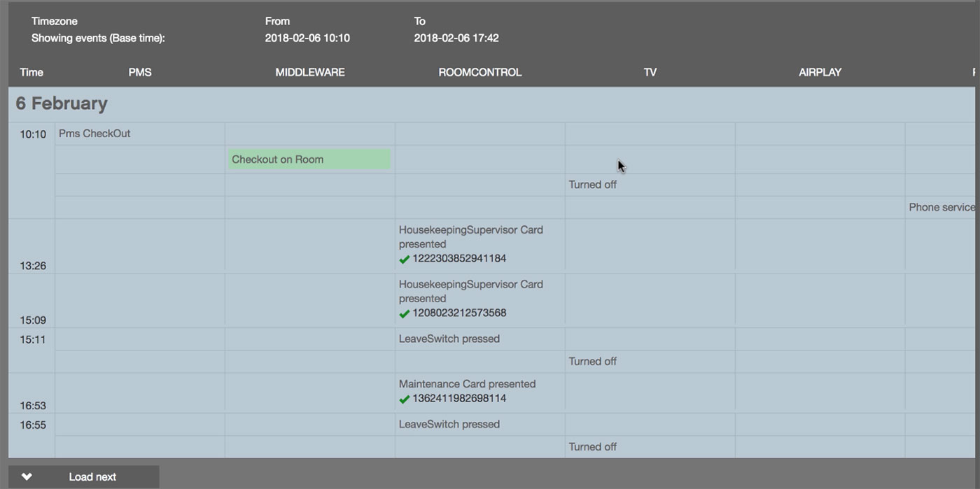The height and width of the screenshot is (489, 980).
Task: Click the green checkmark beside card 1362411982698114
Action: pyautogui.click(x=403, y=398)
